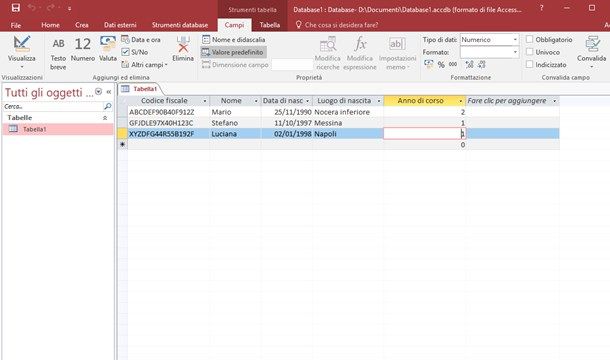Open quick access toolbar customize arrow
Screen dimensions: 610x360
pos(69,8)
